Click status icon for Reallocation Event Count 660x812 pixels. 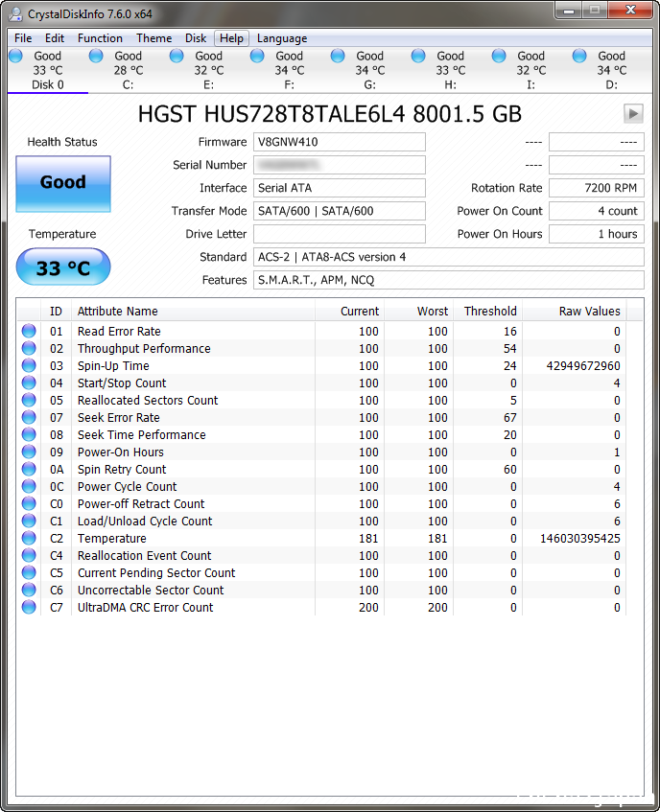[x=29, y=555]
